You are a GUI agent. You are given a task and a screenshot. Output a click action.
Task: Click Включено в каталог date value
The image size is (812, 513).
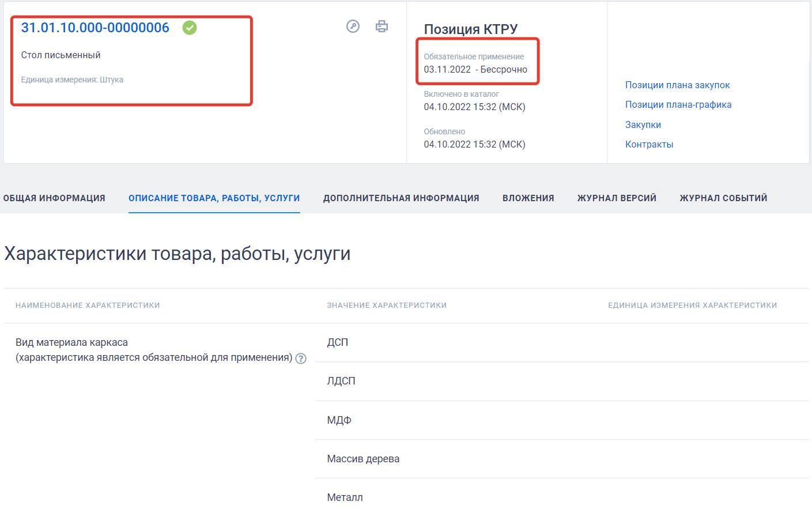[x=475, y=107]
